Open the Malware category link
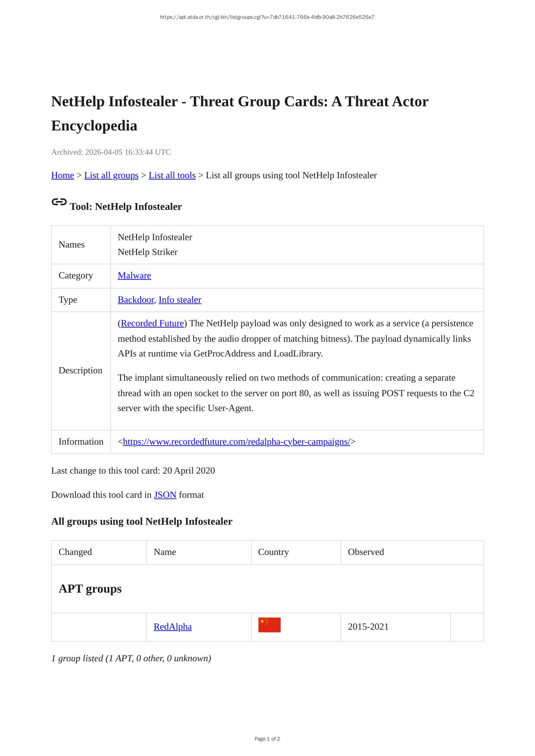The width and height of the screenshot is (535, 756). (134, 276)
